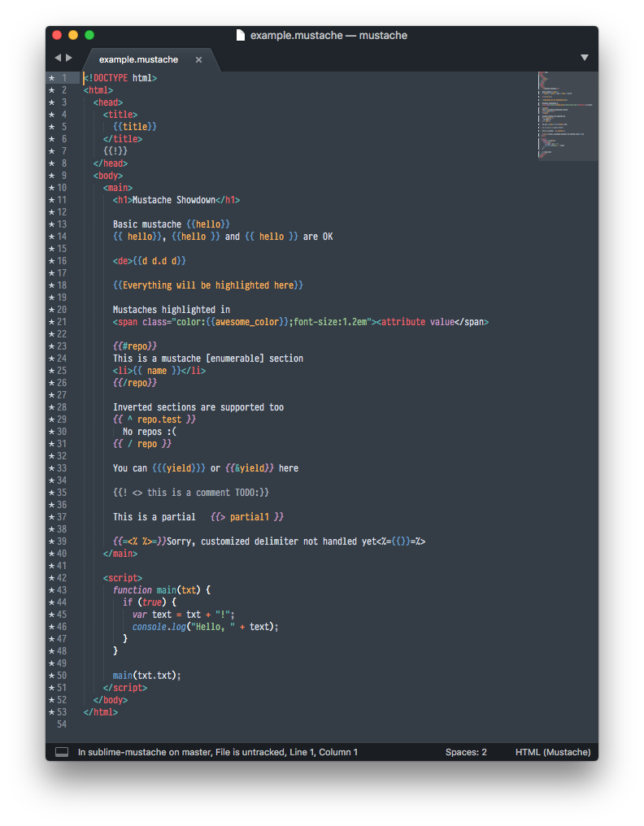This screenshot has height=826, width=644.
Task: Click git status text 'In sublime-mustache on master'
Action: pos(144,752)
